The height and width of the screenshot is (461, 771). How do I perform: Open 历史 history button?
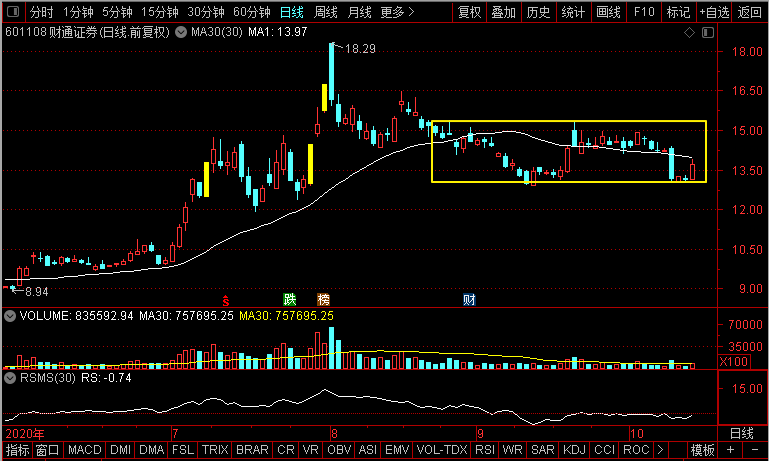(538, 12)
